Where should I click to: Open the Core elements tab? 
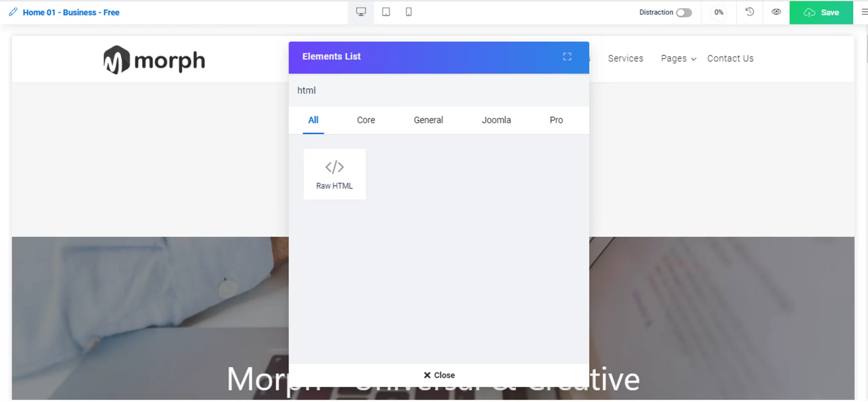[x=366, y=120]
